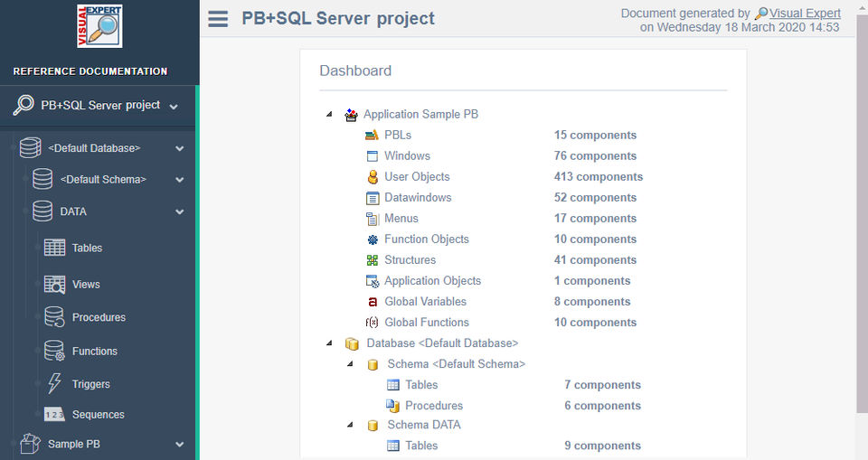Click the hamburger menu icon

(218, 19)
